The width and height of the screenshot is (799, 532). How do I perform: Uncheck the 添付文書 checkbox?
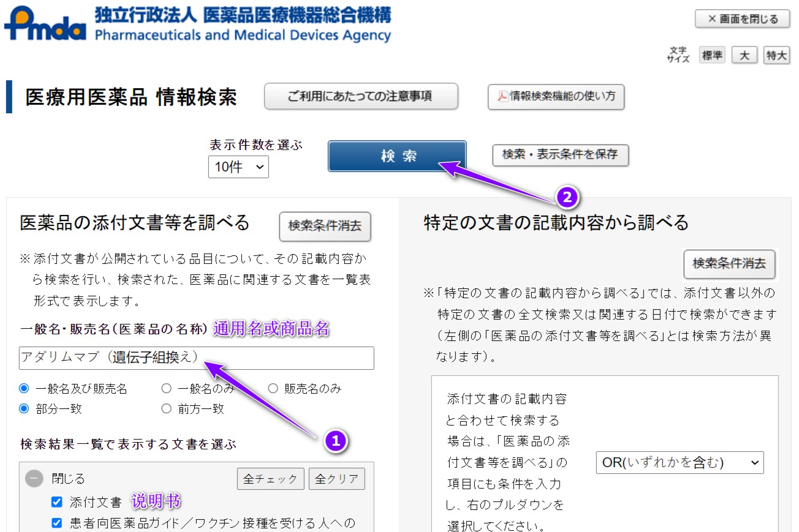56,501
